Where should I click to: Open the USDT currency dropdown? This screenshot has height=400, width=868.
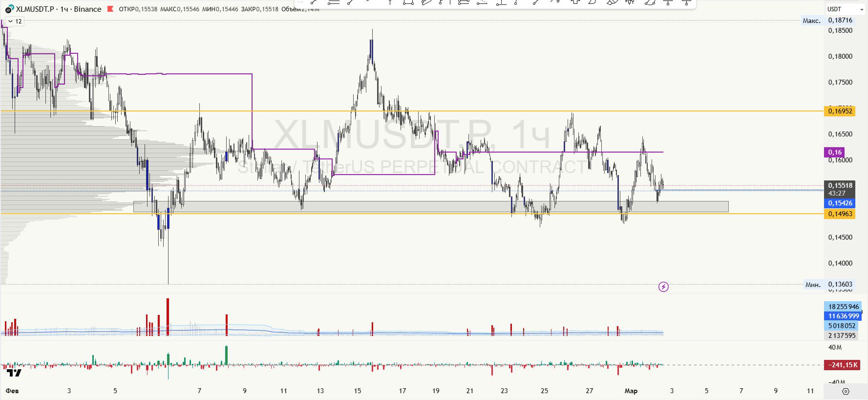pos(845,9)
